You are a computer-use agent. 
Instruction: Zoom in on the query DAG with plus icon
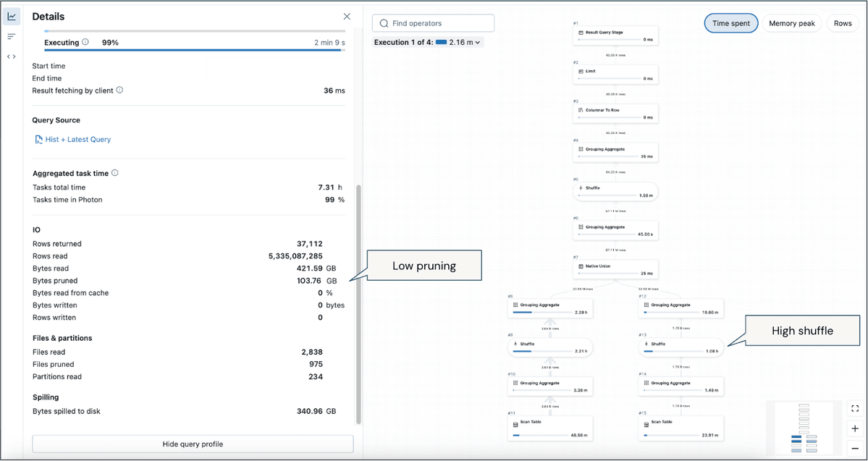point(854,428)
